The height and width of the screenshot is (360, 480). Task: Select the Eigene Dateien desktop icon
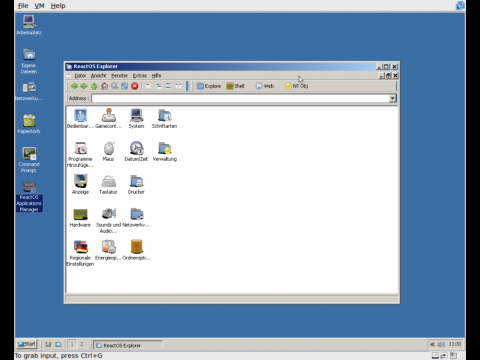click(x=29, y=61)
